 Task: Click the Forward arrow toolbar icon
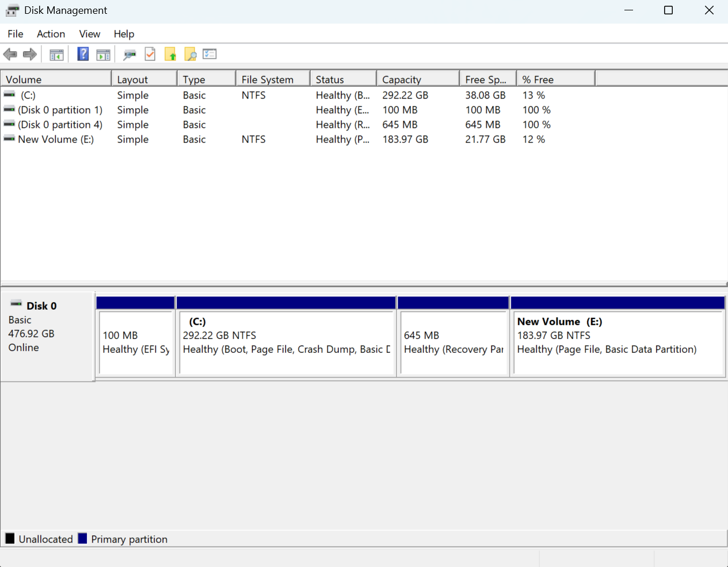tap(30, 54)
